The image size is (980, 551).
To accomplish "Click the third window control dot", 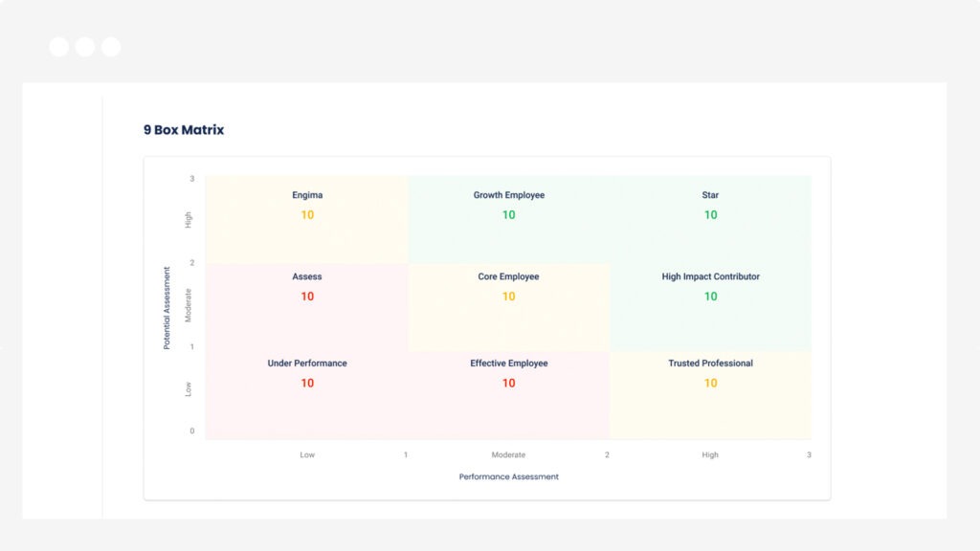I will click(110, 45).
